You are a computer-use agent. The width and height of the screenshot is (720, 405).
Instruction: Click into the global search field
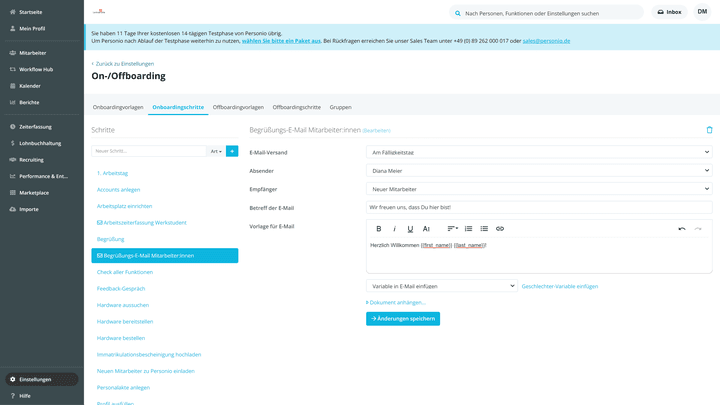[x=546, y=13]
